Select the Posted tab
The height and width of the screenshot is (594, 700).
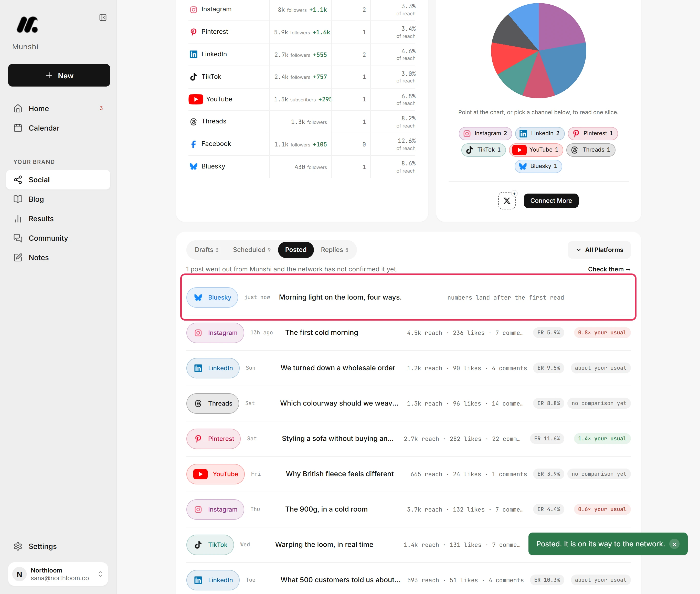(296, 250)
